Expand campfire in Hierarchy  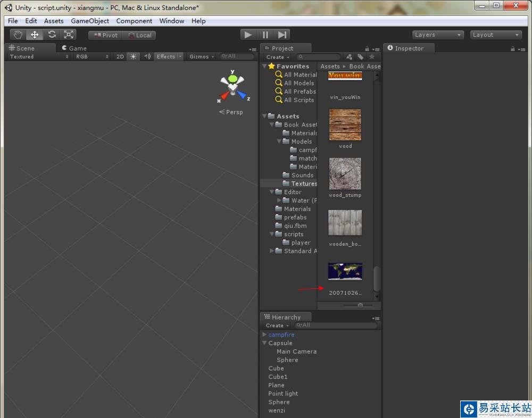(264, 335)
